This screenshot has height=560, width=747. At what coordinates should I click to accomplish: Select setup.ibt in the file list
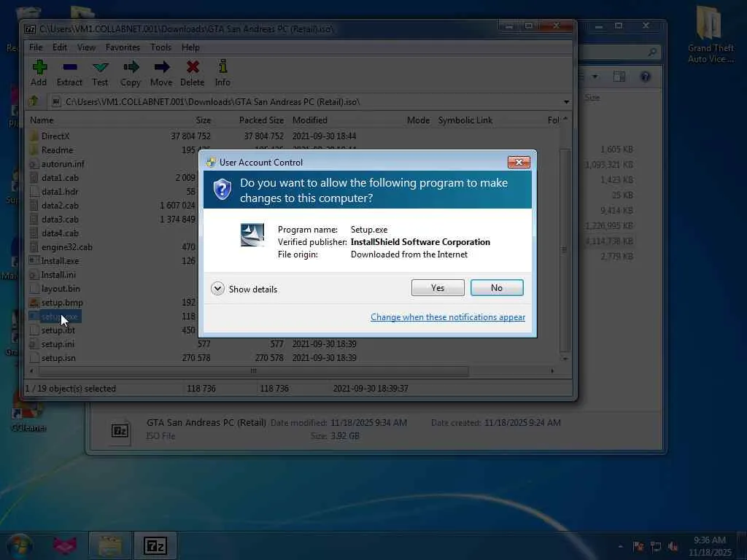pos(58,330)
